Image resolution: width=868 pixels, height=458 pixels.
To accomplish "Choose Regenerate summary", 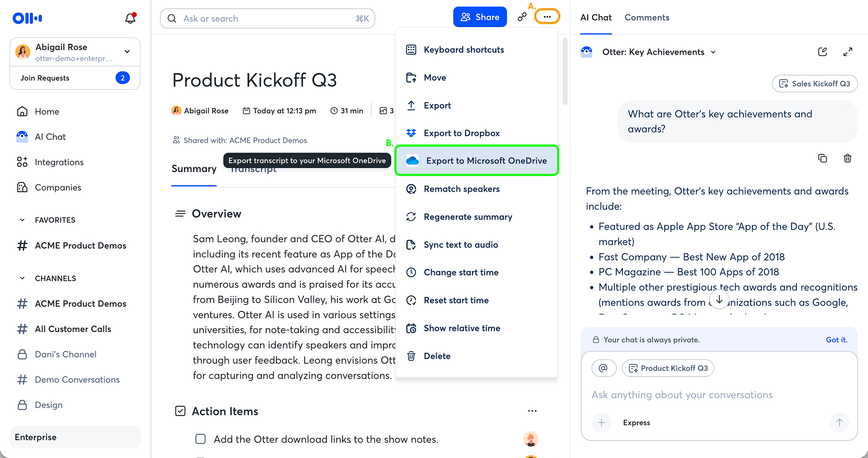I will (x=477, y=217).
